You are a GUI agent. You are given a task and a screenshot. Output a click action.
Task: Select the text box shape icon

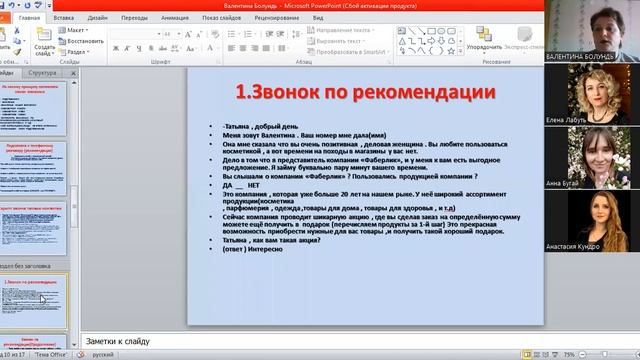click(402, 31)
